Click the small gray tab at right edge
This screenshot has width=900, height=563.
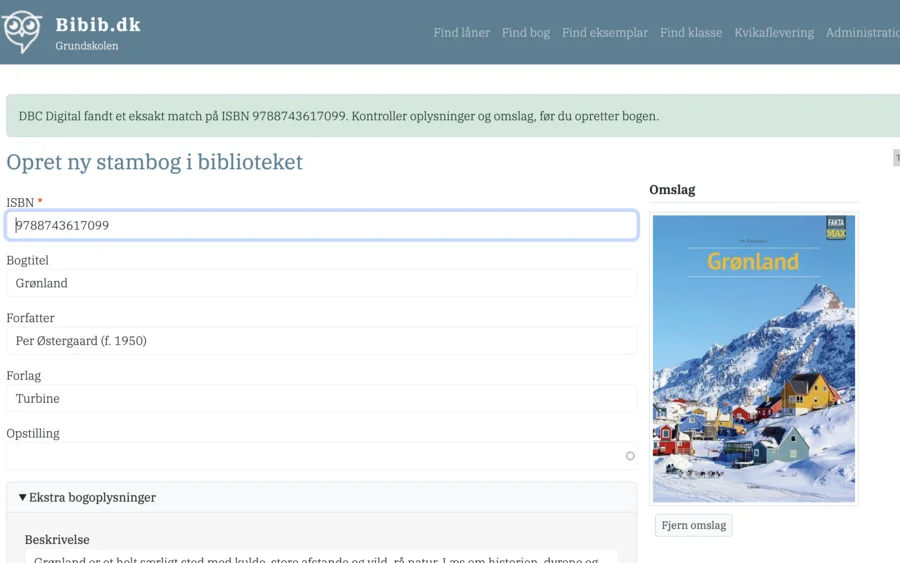pos(897,158)
